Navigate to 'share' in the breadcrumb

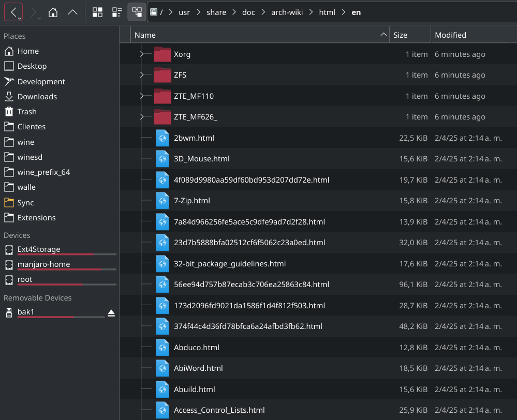click(216, 12)
